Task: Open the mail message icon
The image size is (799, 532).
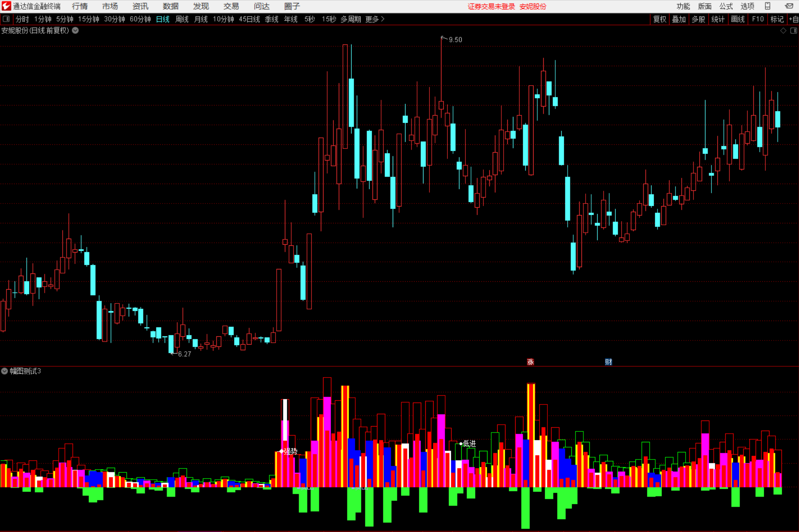Action: (789, 6)
